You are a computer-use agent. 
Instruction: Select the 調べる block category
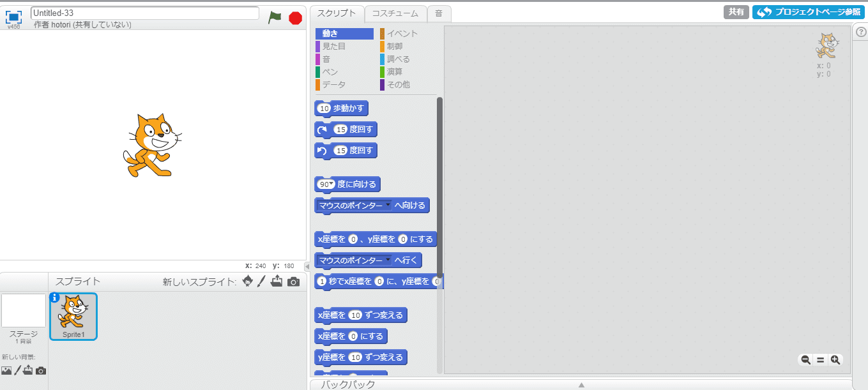click(407, 59)
